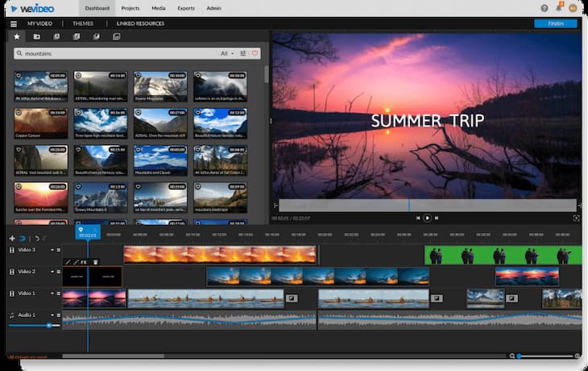Image resolution: width=588 pixels, height=371 pixels.
Task: Click the timeline zoom out magnifier
Action: click(x=511, y=356)
